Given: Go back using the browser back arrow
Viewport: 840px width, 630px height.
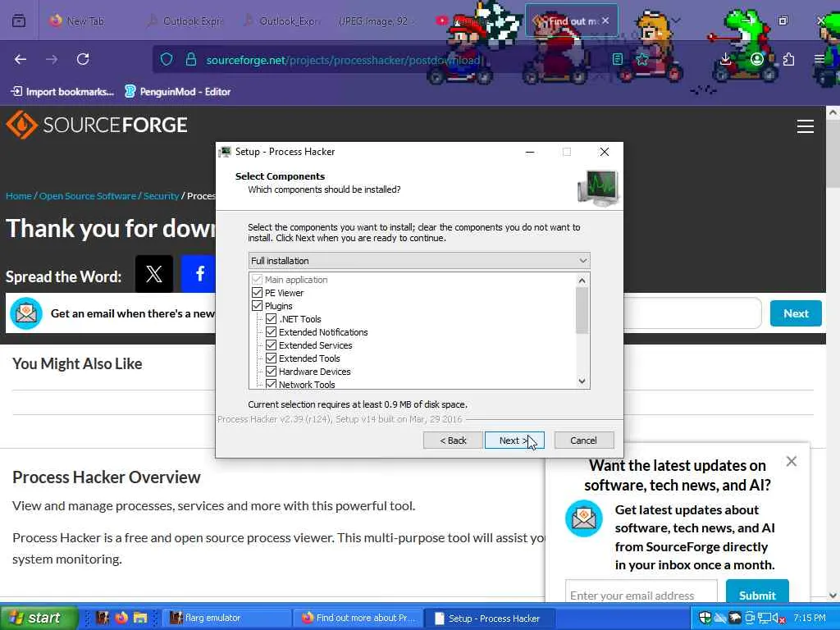Looking at the screenshot, I should pos(21,59).
